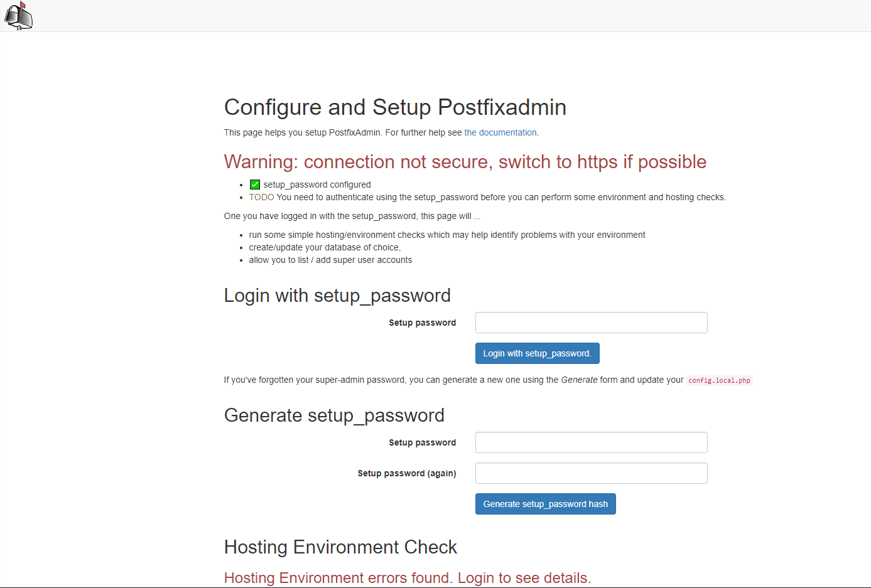871x588 pixels.
Task: Focus the Setup password (again) field
Action: coord(591,473)
